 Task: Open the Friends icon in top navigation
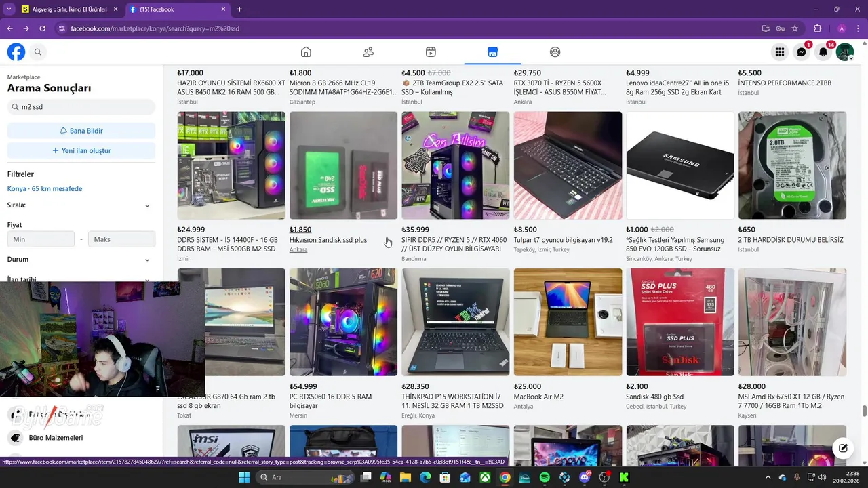pos(368,52)
